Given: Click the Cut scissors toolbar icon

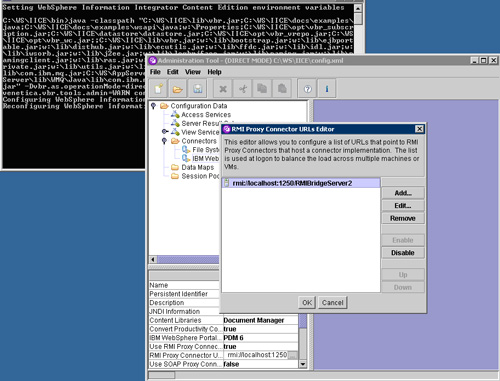Looking at the screenshot, I should [x=243, y=89].
